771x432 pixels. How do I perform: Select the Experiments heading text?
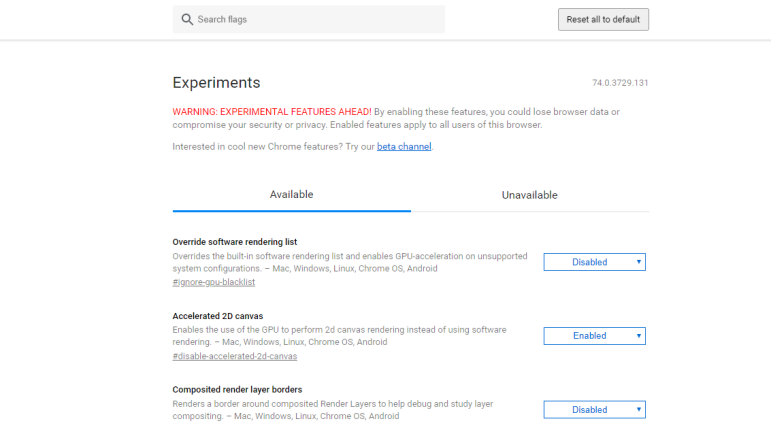click(216, 83)
